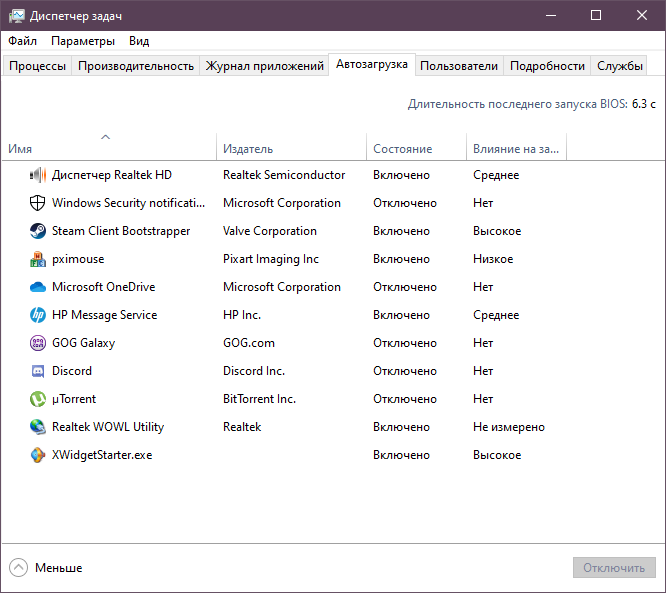The width and height of the screenshot is (666, 593).
Task: Open the Параметры menu
Action: [83, 41]
